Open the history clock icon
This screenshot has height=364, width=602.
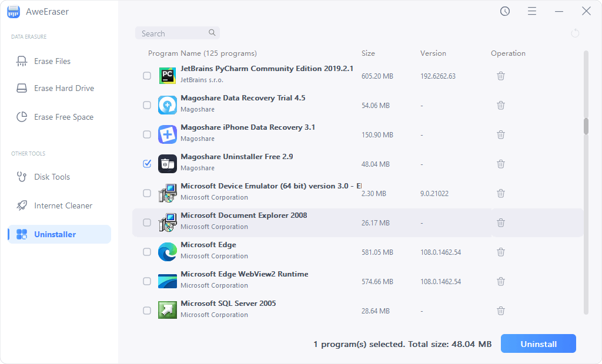pos(505,11)
